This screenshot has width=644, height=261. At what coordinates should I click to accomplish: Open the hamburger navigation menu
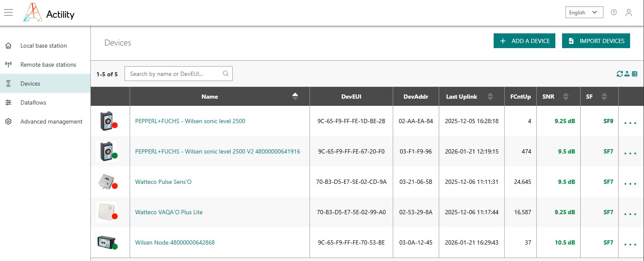[x=8, y=13]
